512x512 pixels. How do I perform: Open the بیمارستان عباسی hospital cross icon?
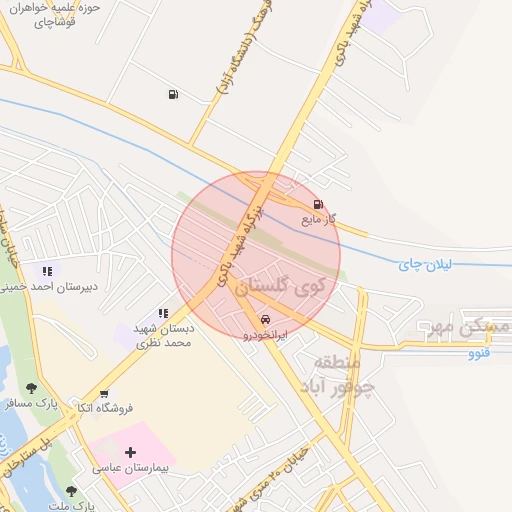(x=130, y=452)
